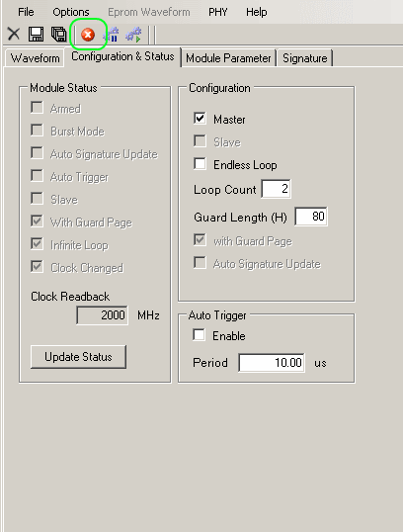Viewport: 403px width, 532px height.
Task: Click the gears pause icon
Action: (112, 35)
